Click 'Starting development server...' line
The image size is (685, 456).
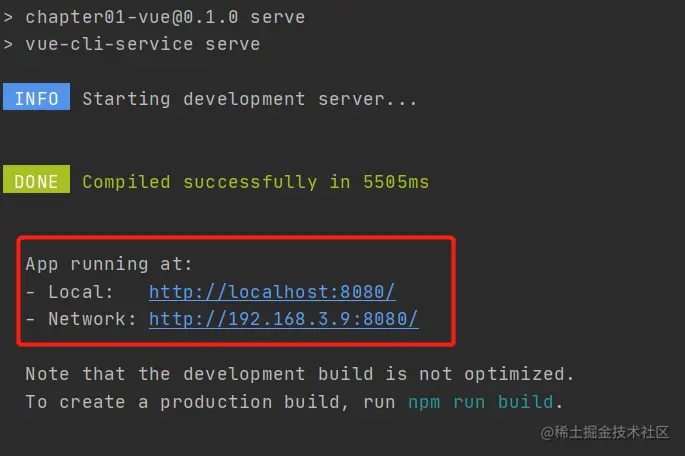(249, 99)
